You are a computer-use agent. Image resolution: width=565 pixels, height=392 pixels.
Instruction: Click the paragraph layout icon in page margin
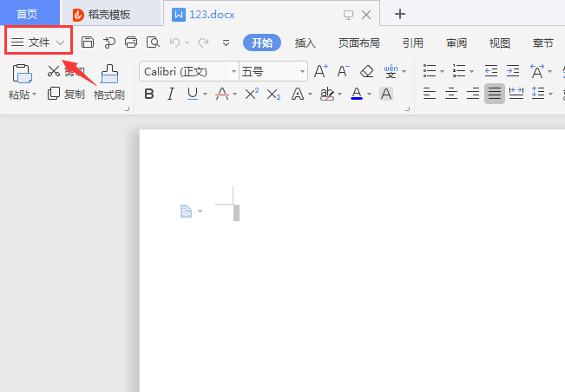186,212
